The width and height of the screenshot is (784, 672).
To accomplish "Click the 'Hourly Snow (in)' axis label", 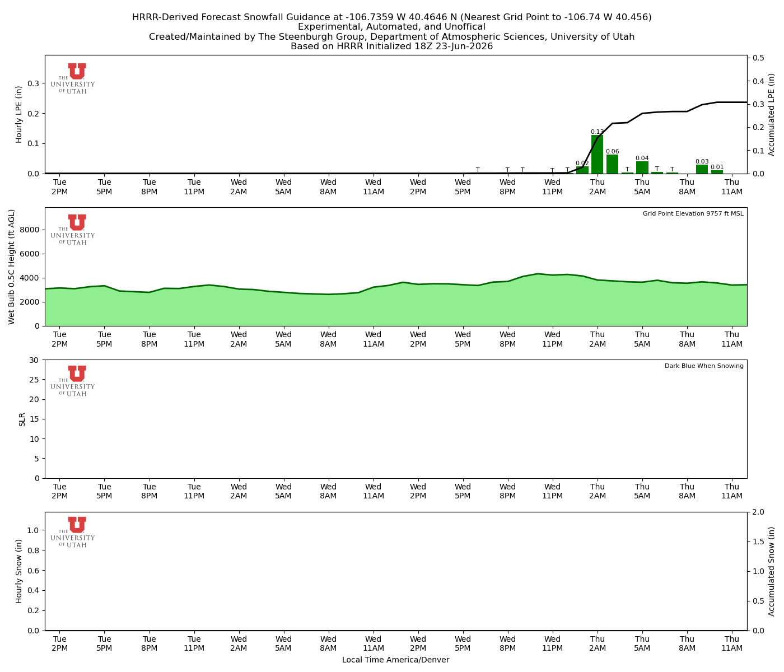I will click(19, 571).
